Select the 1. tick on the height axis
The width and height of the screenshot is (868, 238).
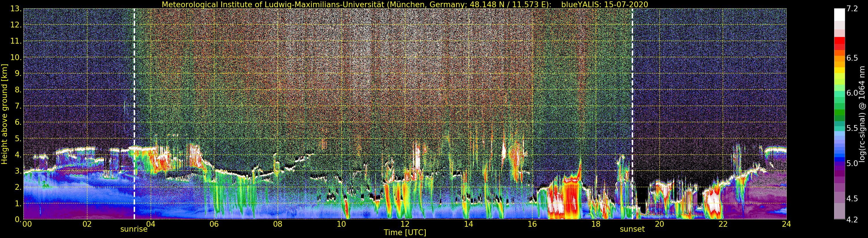pos(19,203)
